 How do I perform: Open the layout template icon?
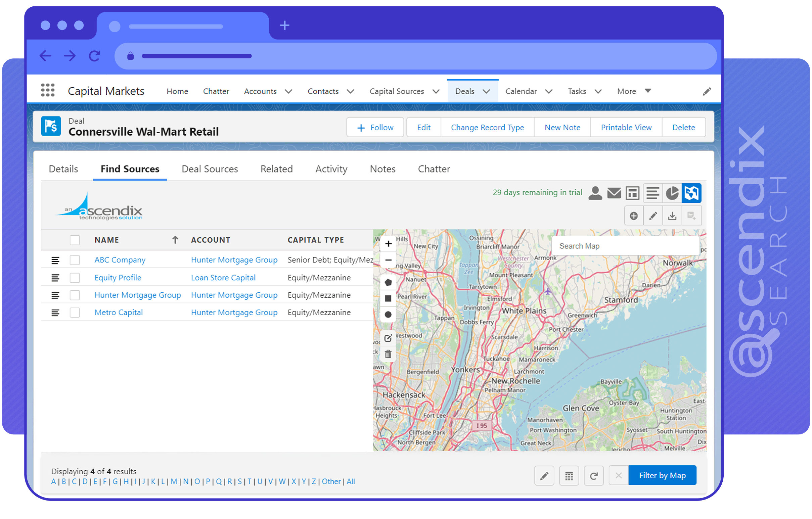(633, 193)
